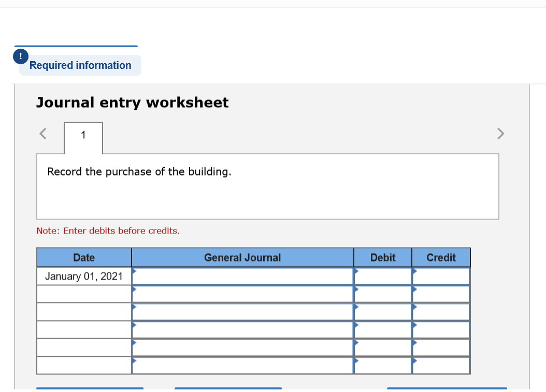Click 'Note: Enter debits before credits' text

[x=108, y=231]
